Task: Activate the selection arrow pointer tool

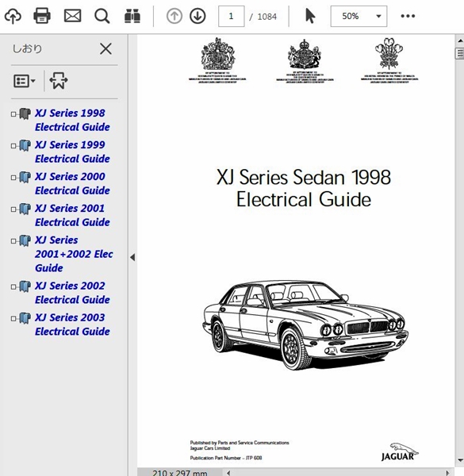Action: pos(310,16)
